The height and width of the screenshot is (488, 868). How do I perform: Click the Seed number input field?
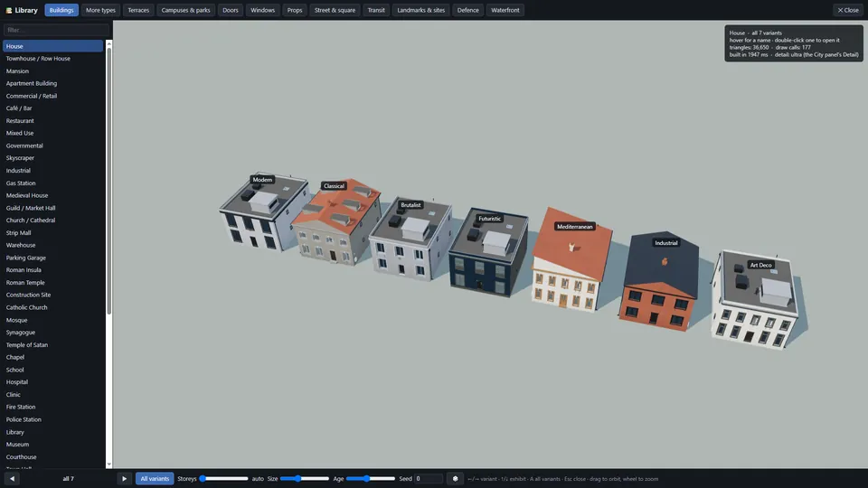point(429,479)
